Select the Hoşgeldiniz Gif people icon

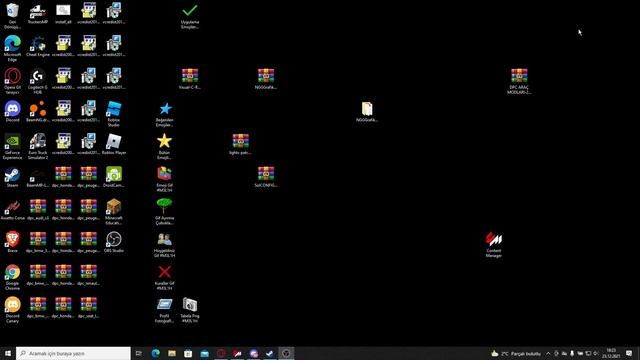point(164,244)
